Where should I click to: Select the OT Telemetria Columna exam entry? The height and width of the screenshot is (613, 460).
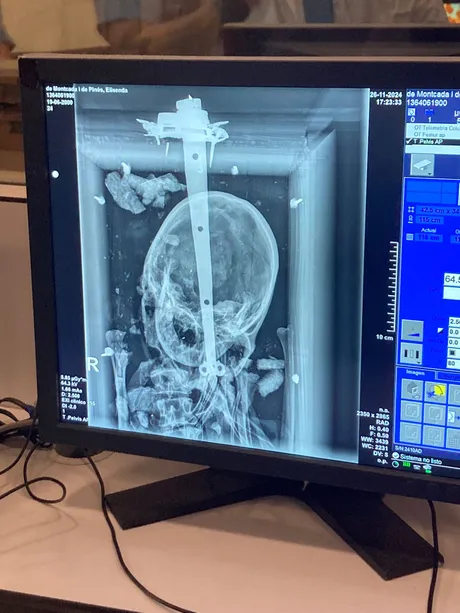click(435, 128)
